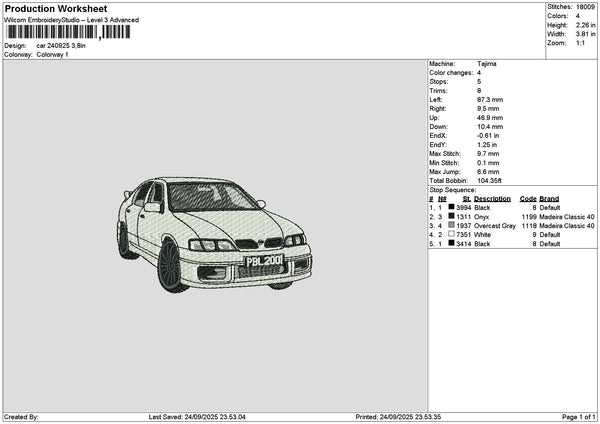Click the Down value 10.4 mm
Screen dimensions: 600x424
click(490, 127)
